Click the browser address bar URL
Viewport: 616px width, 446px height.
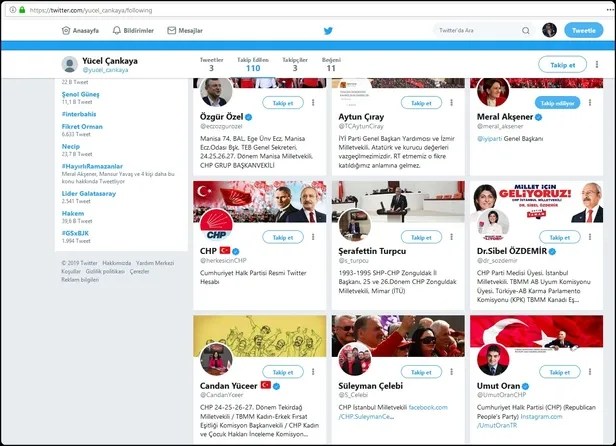click(x=91, y=10)
